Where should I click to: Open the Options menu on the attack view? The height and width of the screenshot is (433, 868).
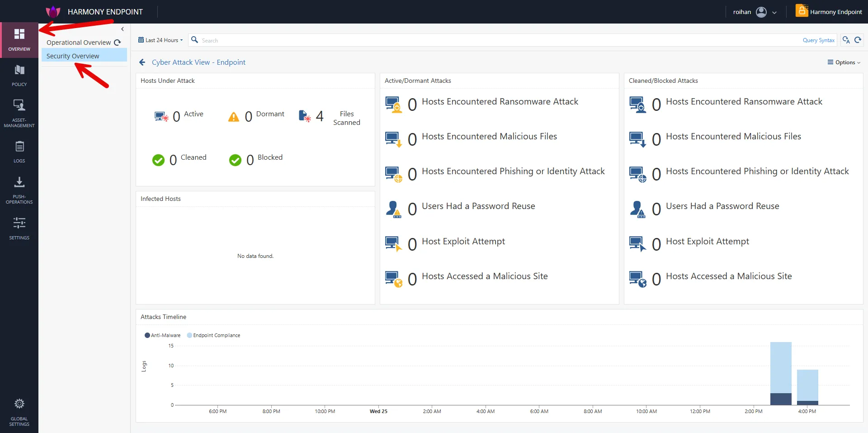click(x=844, y=62)
